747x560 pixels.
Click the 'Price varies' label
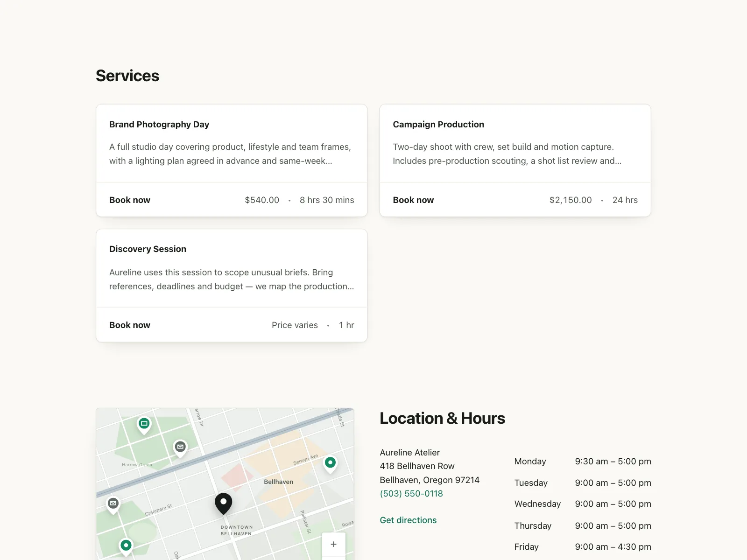coord(295,325)
